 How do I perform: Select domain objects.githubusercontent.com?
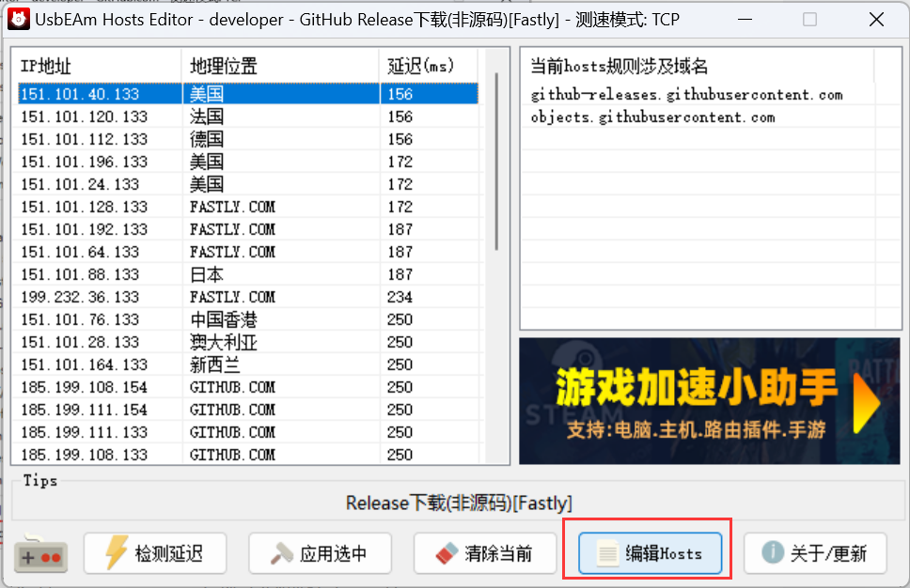653,117
